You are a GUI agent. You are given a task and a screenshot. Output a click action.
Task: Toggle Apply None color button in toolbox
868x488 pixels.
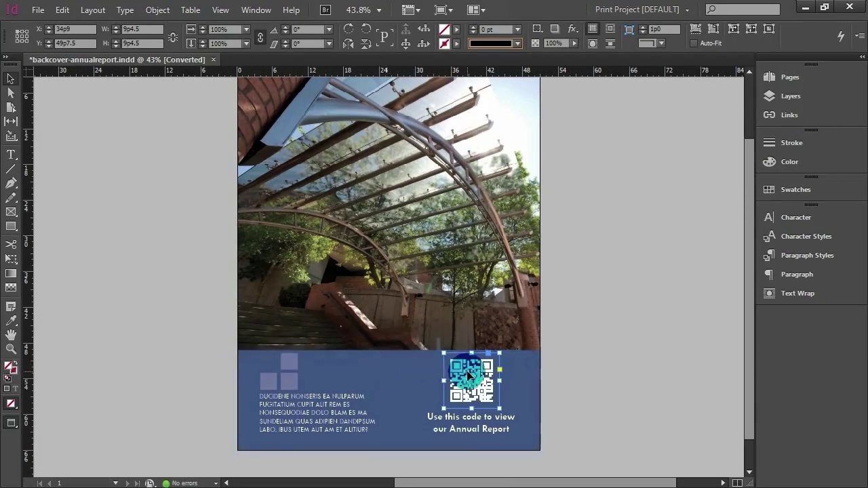[11, 404]
